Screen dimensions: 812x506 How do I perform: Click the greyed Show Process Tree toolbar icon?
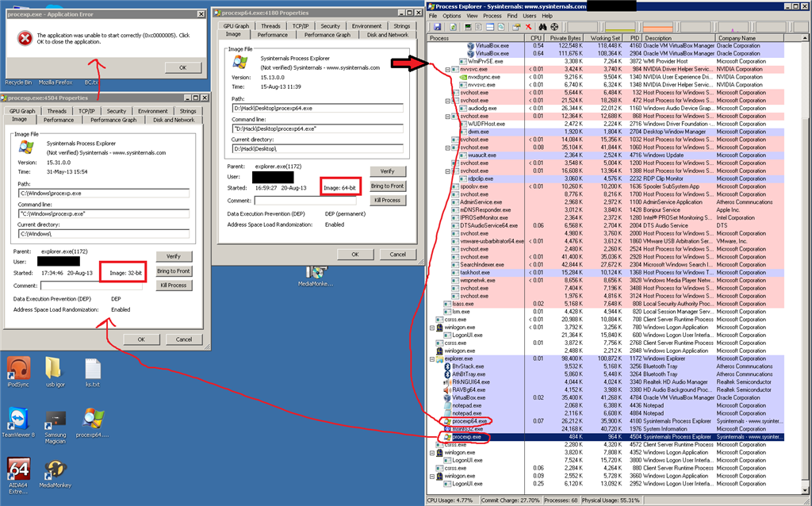point(478,27)
